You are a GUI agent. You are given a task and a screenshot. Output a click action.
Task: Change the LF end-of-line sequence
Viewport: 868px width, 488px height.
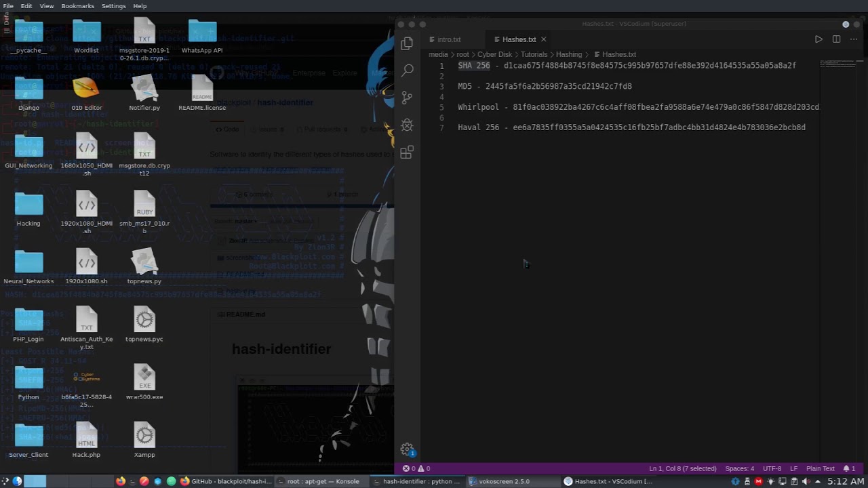tap(793, 468)
